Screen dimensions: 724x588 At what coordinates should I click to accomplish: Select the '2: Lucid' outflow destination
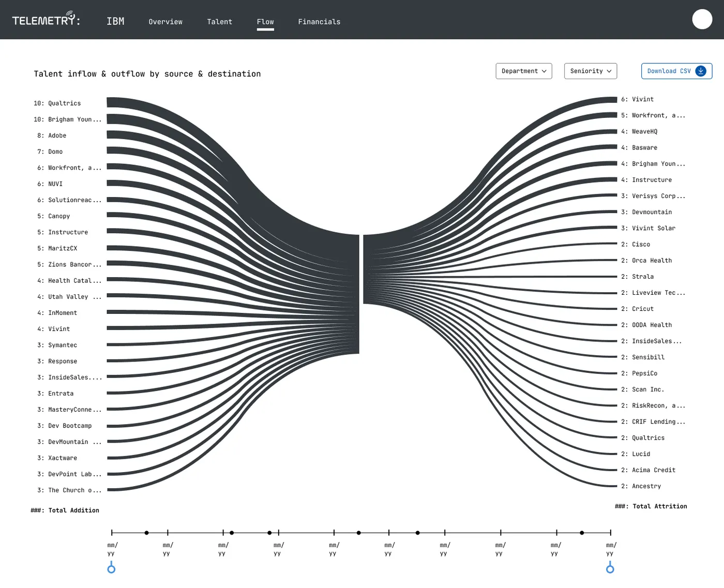coord(636,454)
